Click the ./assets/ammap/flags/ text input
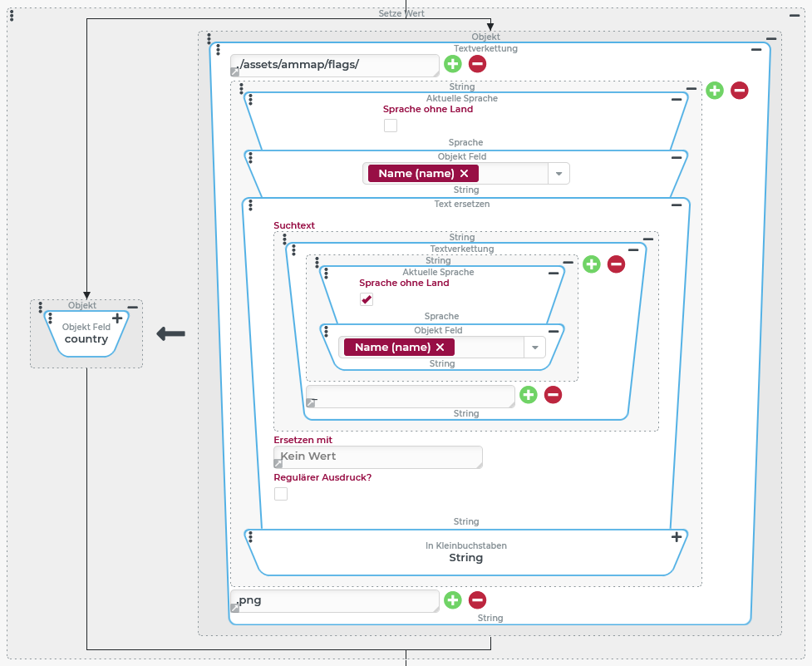Viewport: 812px width, 666px height. tap(335, 65)
